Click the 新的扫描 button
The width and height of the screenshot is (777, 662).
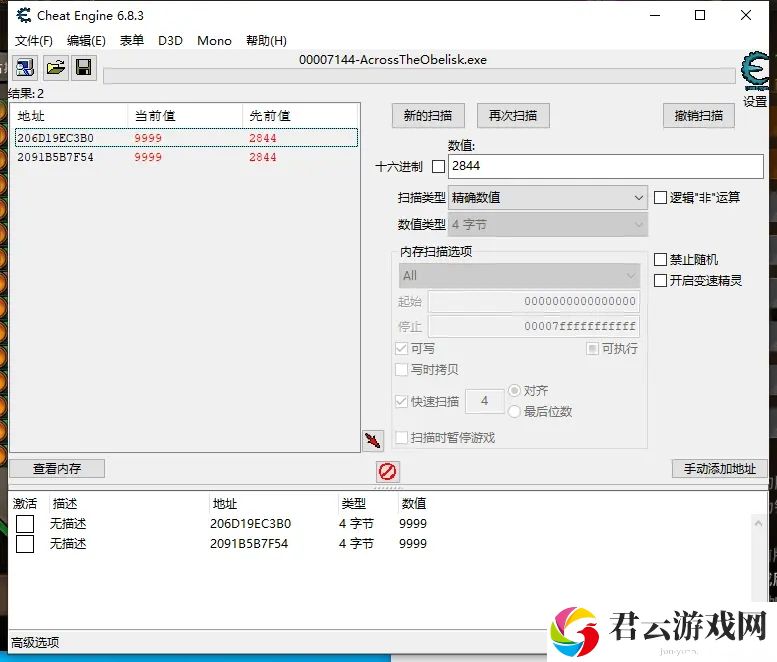click(428, 116)
